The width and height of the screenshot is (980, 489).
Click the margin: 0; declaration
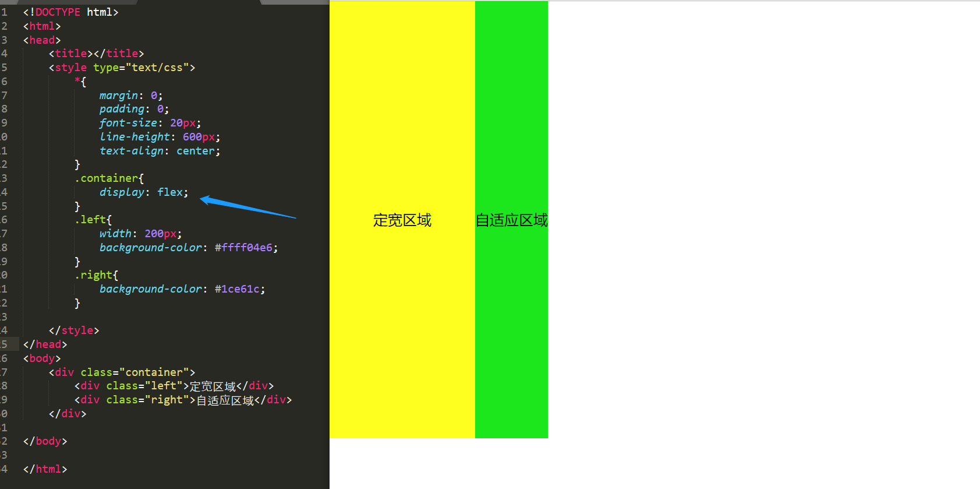tap(131, 96)
